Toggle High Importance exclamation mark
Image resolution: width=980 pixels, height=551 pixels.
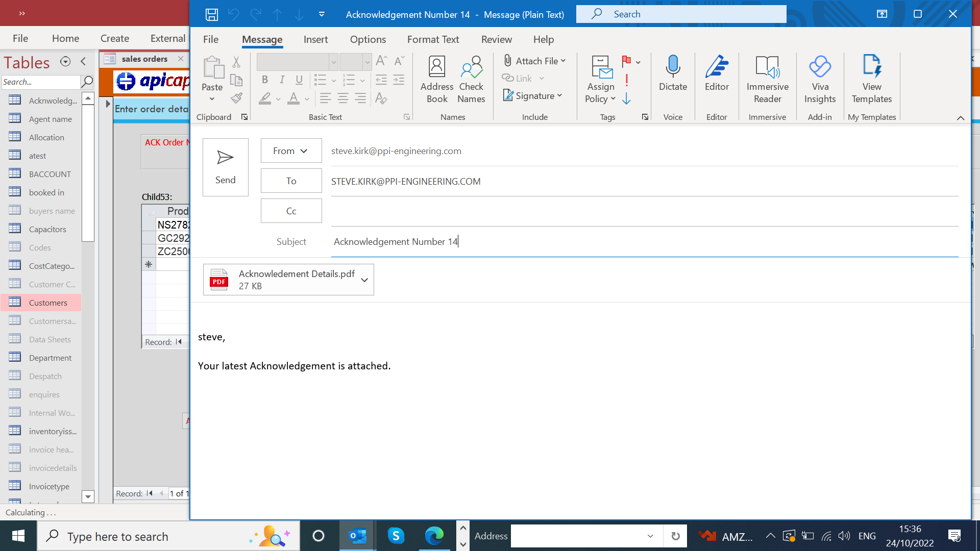pyautogui.click(x=626, y=80)
